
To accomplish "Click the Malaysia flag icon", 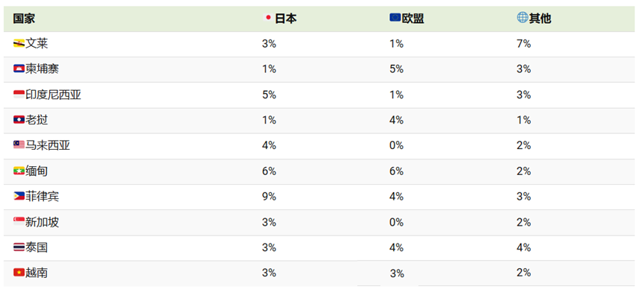I will click(19, 145).
